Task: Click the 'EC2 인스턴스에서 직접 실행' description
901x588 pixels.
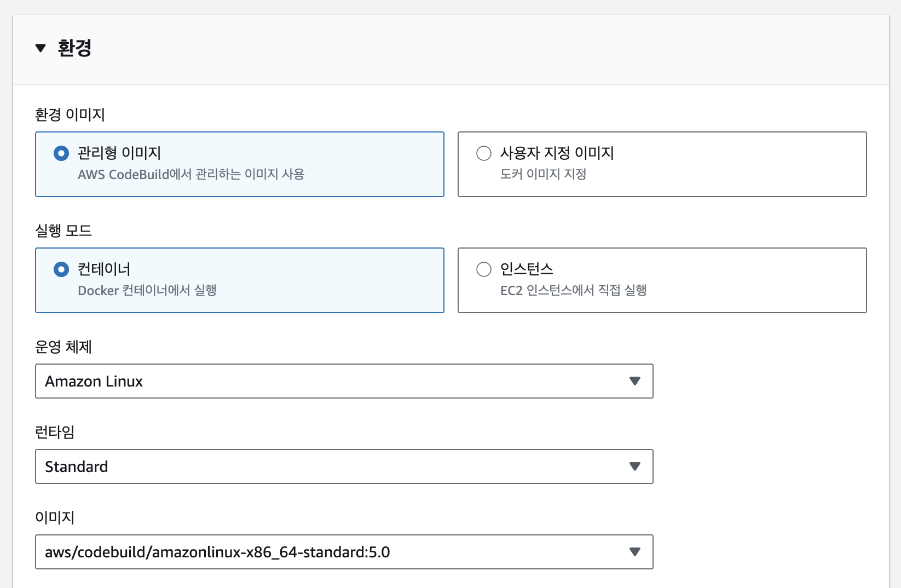Action: [573, 291]
